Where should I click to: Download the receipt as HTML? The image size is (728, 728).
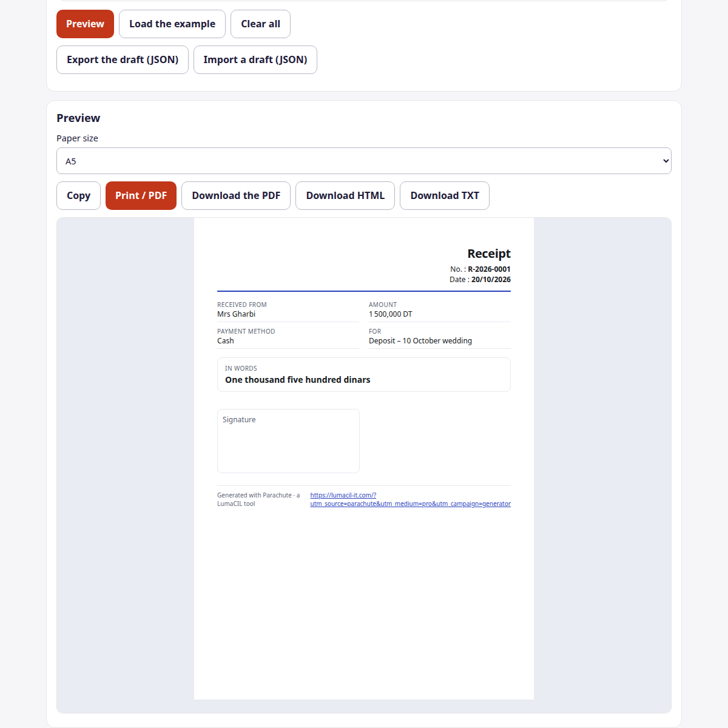(345, 196)
